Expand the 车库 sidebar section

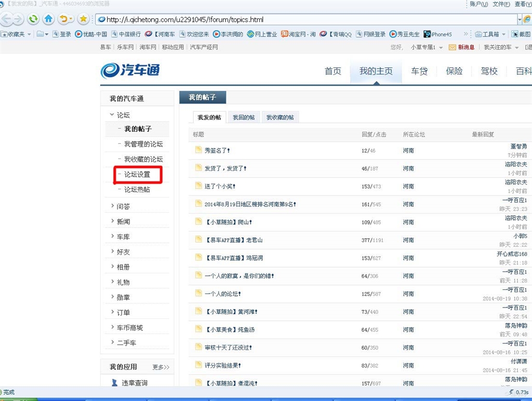pyautogui.click(x=112, y=236)
